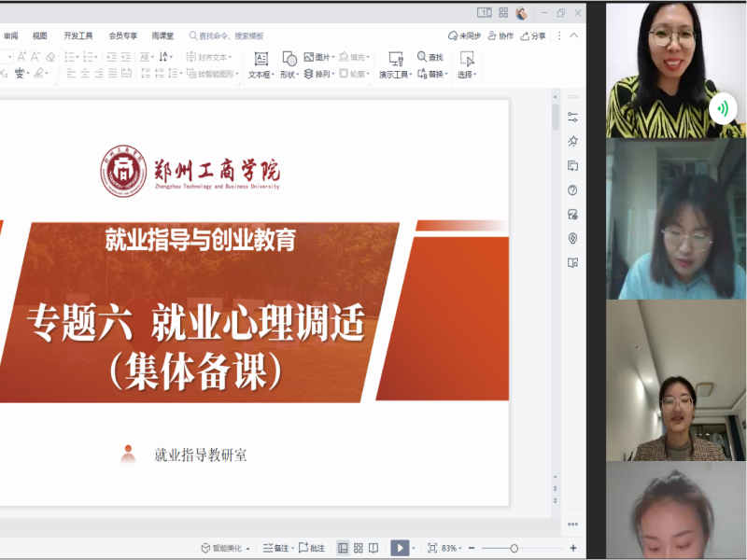Open the 视图 (View) ribbon tab
747x560 pixels.
[x=39, y=35]
